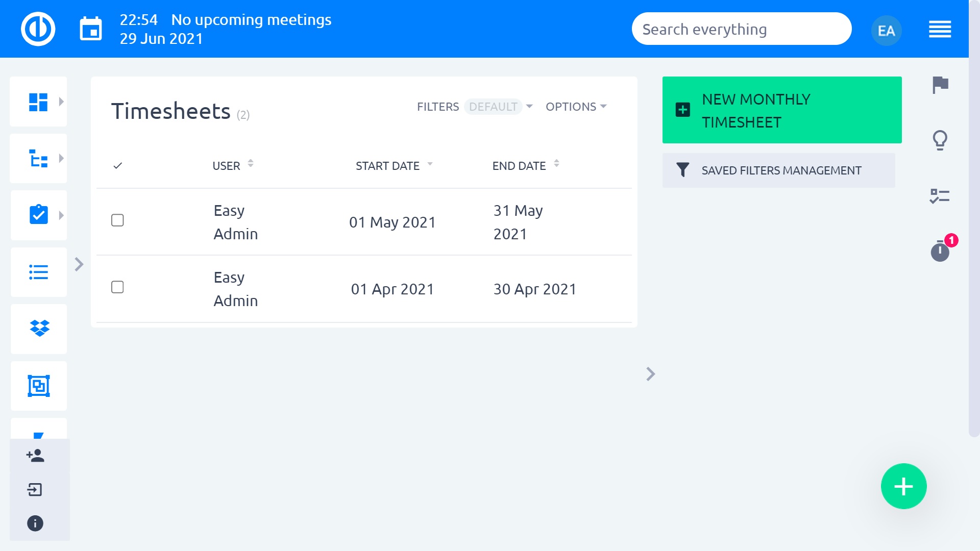The image size is (980, 551).
Task: Click the add user icon
Action: (35, 456)
